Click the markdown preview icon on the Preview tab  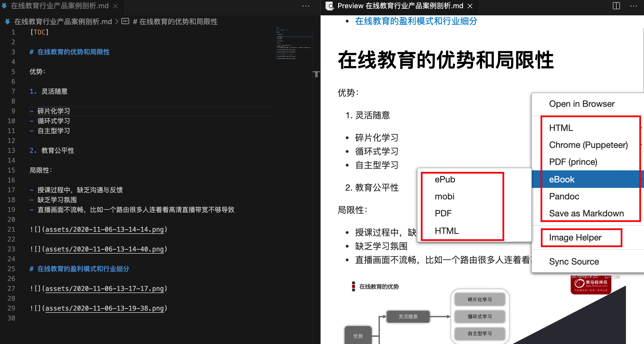pyautogui.click(x=329, y=5)
